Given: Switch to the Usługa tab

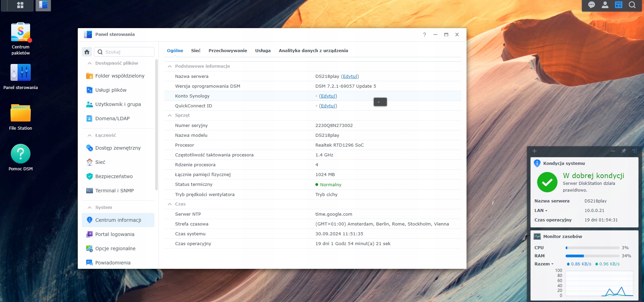Looking at the screenshot, I should pos(263,51).
